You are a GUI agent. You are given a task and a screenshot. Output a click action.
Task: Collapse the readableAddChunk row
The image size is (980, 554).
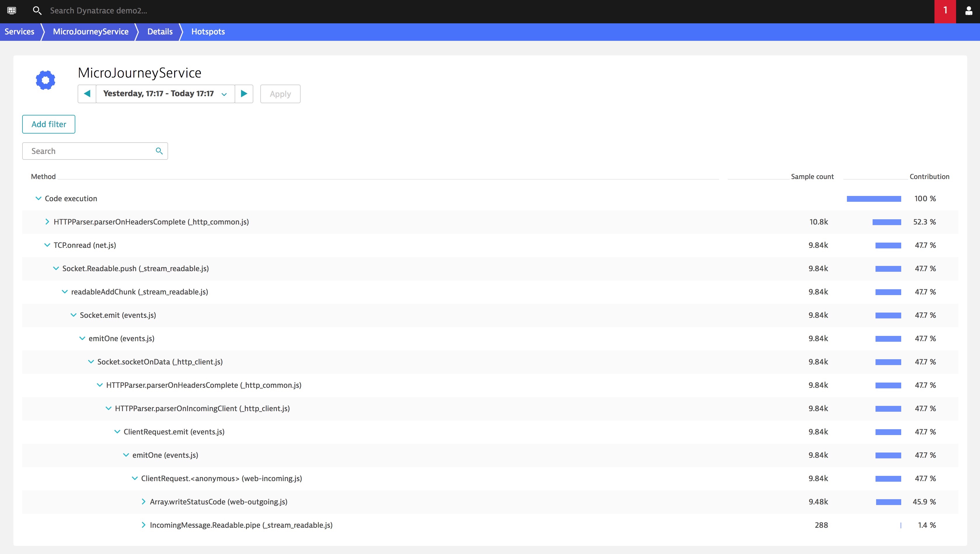click(65, 292)
